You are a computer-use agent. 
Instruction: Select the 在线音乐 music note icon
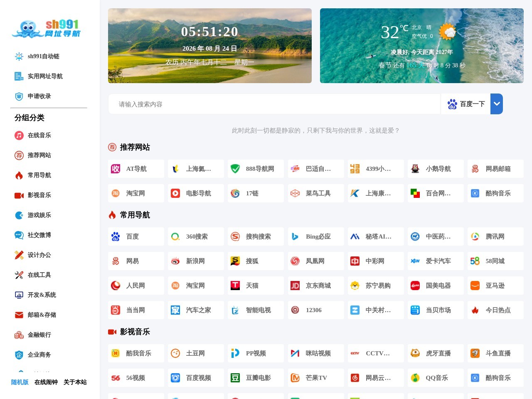coord(19,135)
